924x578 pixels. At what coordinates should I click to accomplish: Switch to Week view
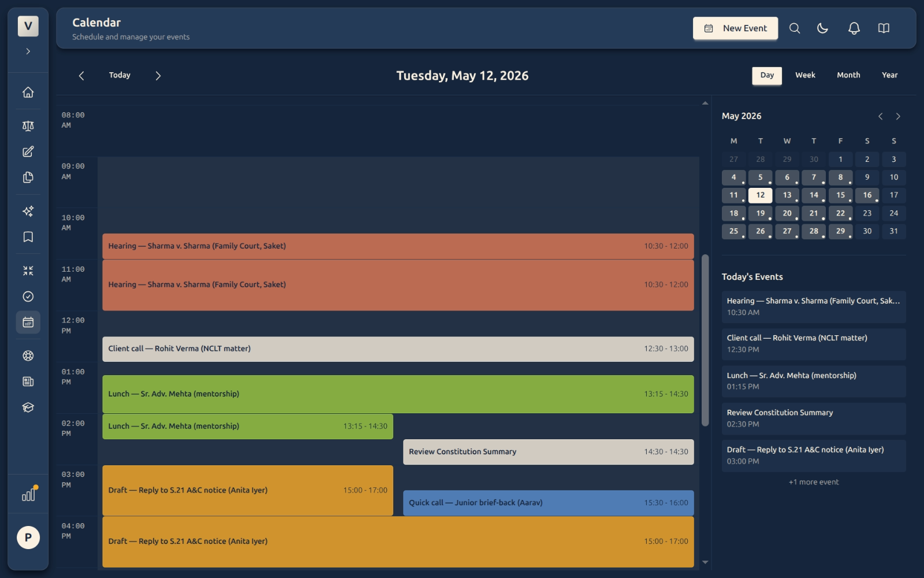805,76
